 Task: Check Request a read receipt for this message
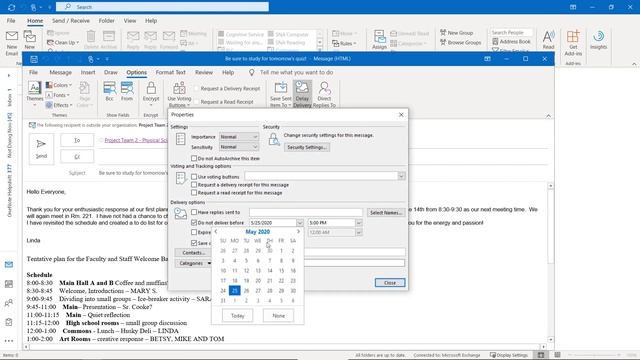(x=194, y=193)
